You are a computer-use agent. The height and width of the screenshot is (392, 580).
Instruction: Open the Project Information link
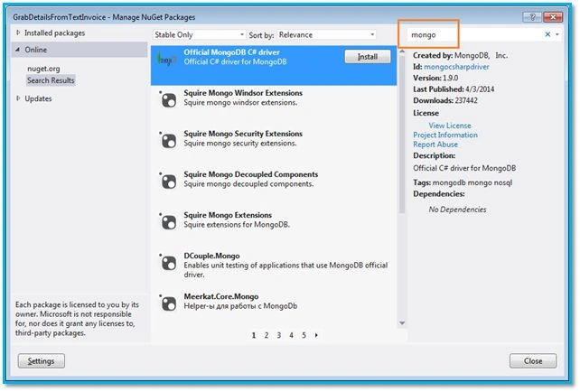coord(445,135)
